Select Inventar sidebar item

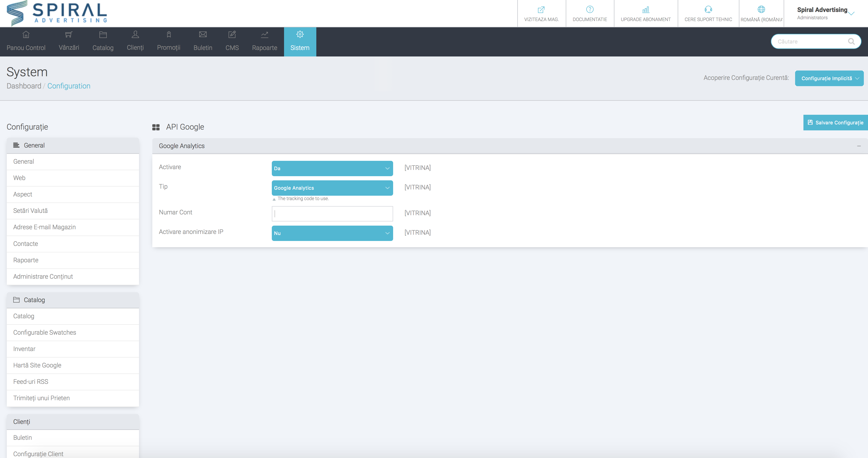[x=73, y=349]
